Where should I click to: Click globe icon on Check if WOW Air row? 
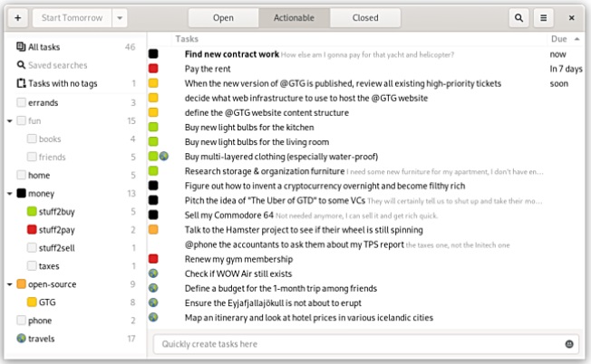click(153, 273)
